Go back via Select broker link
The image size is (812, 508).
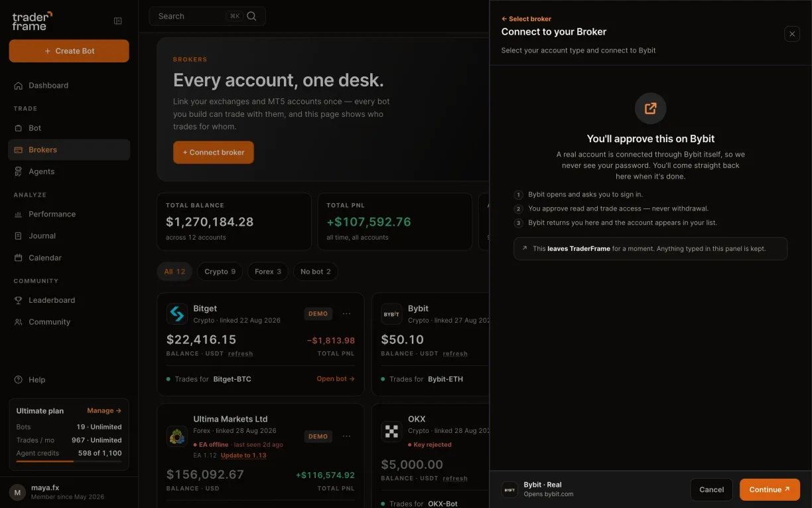point(526,19)
